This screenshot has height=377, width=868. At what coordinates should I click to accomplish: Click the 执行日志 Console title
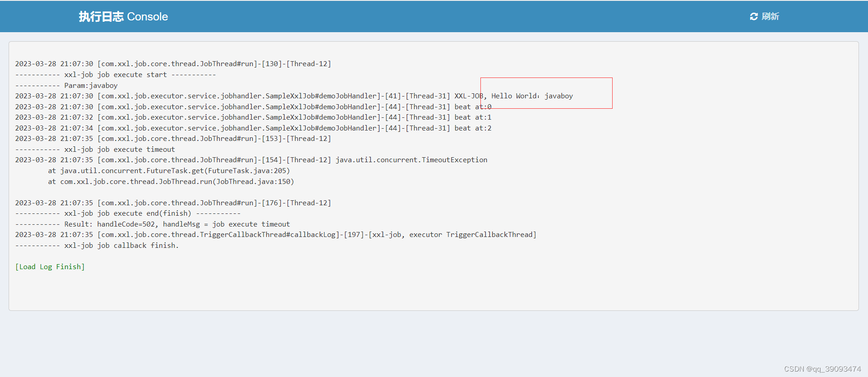click(123, 17)
